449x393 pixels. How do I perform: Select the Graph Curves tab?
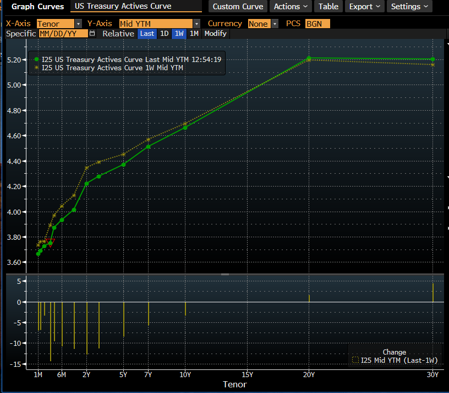click(37, 6)
